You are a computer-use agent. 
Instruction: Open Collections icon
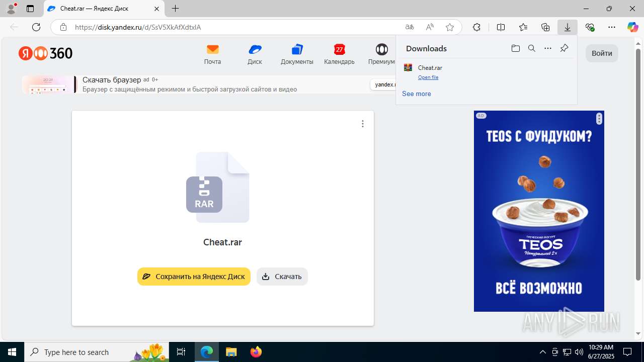545,27
